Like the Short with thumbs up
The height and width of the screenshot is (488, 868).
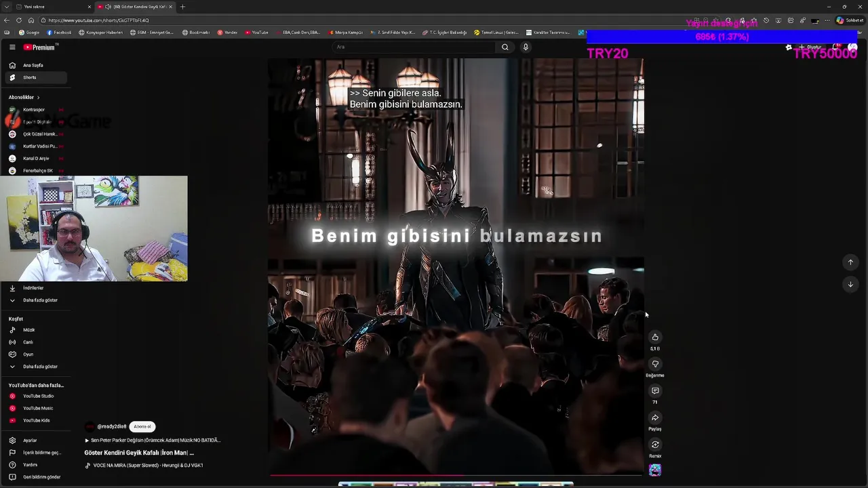pyautogui.click(x=655, y=337)
